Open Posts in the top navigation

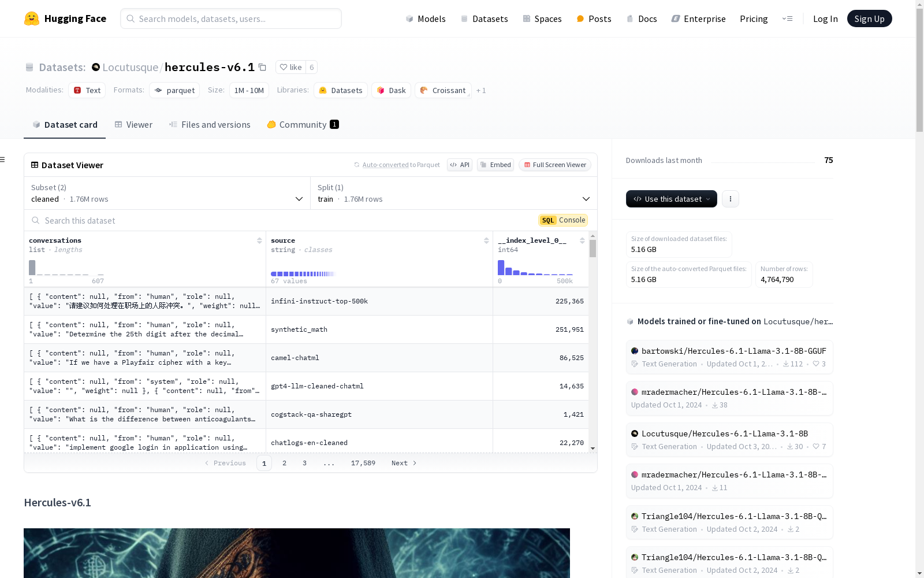click(594, 18)
